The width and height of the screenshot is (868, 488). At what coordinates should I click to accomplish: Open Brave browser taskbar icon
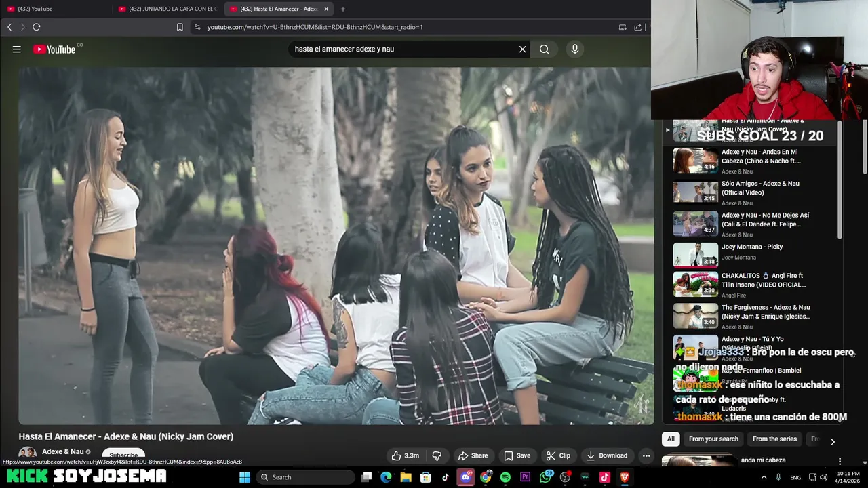[x=625, y=477]
